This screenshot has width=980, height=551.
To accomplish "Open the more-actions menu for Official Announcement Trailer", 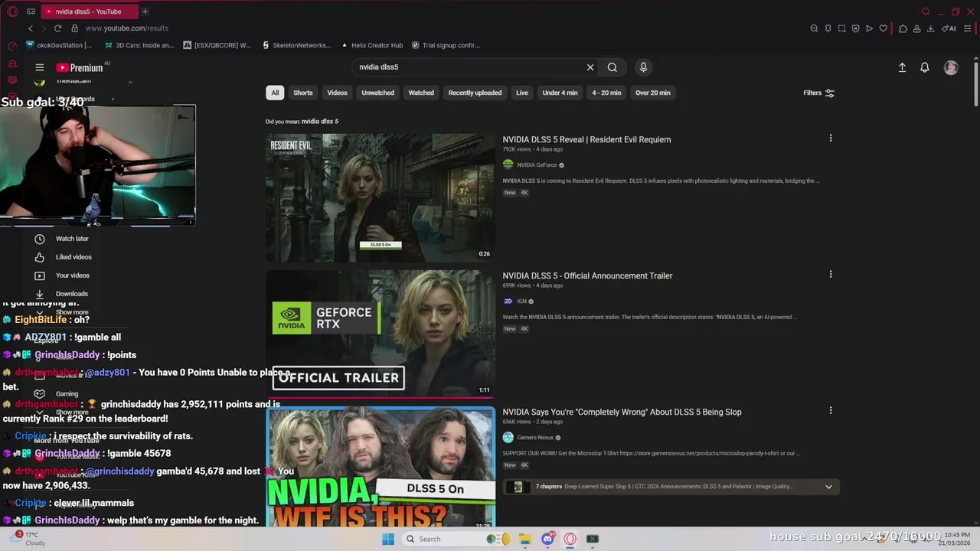I will point(831,275).
